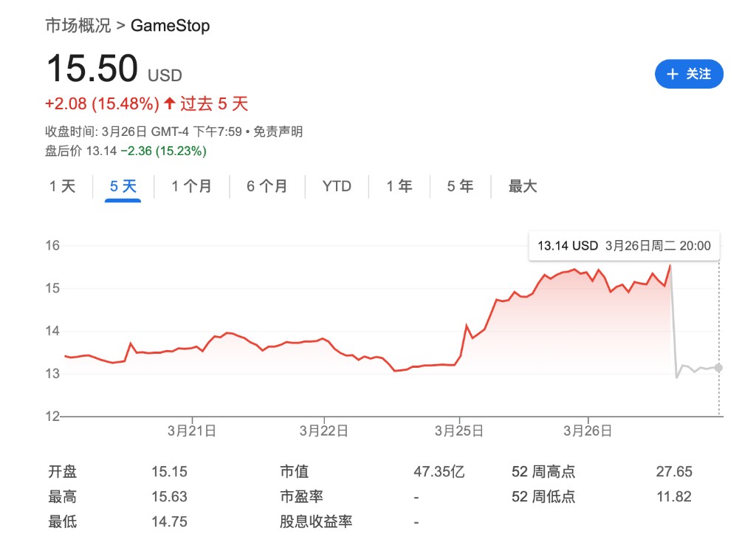This screenshot has height=551, width=756.
Task: Click the 市值 label
Action: pos(294,471)
